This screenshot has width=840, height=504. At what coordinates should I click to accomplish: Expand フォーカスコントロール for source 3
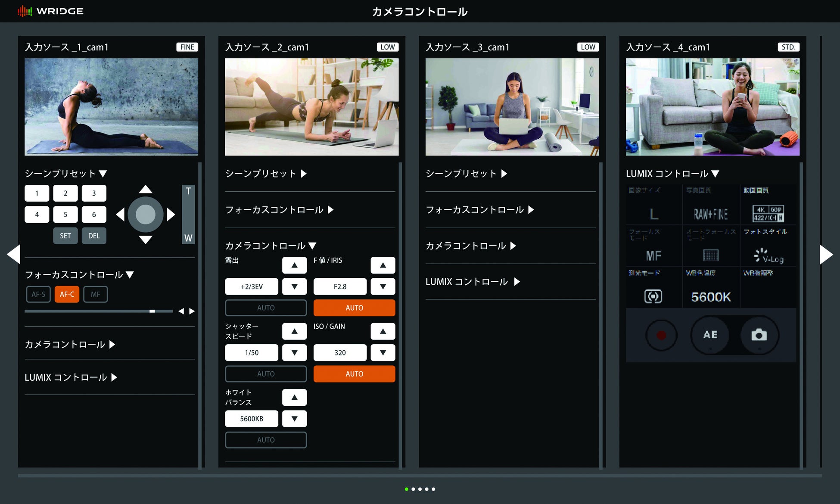tap(479, 210)
